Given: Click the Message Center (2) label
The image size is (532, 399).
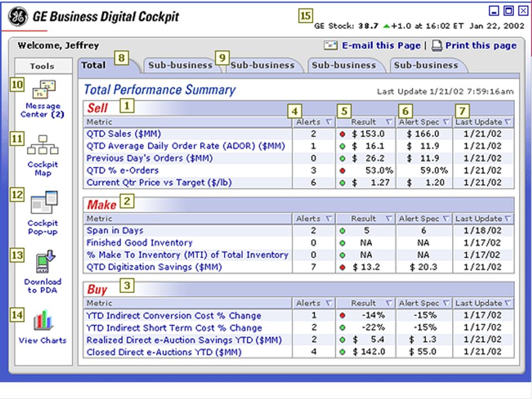Looking at the screenshot, I should point(42,110).
